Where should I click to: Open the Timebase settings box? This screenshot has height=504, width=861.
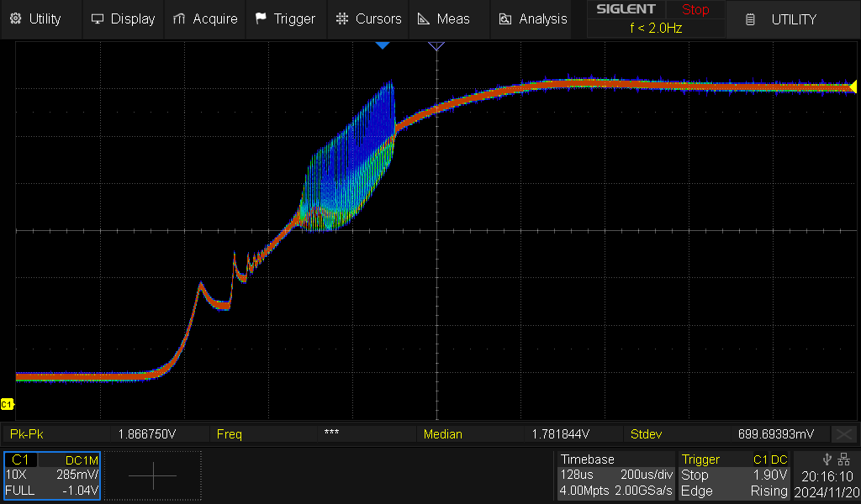(x=615, y=475)
